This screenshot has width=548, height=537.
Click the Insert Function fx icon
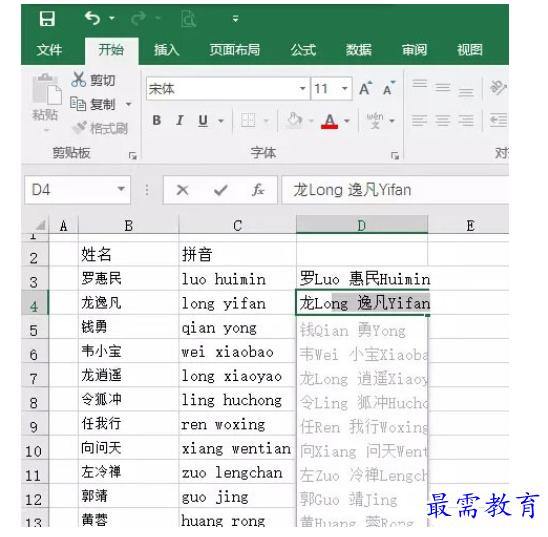258,190
